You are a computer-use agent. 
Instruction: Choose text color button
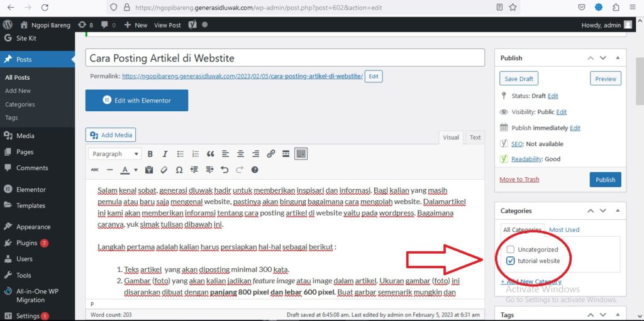tap(125, 170)
